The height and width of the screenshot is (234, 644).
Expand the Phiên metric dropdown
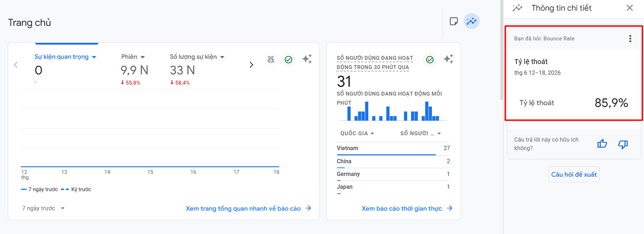[x=133, y=57]
